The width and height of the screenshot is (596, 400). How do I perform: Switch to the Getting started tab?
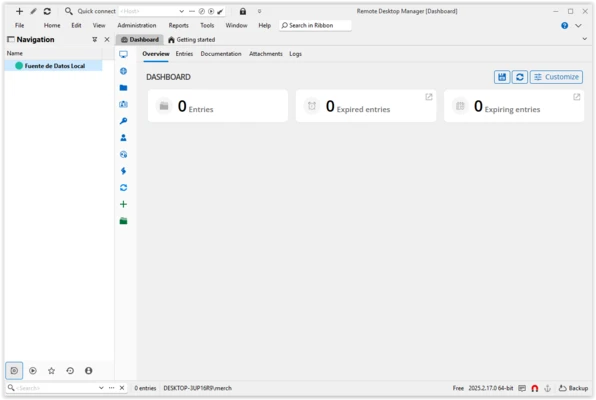(x=192, y=40)
